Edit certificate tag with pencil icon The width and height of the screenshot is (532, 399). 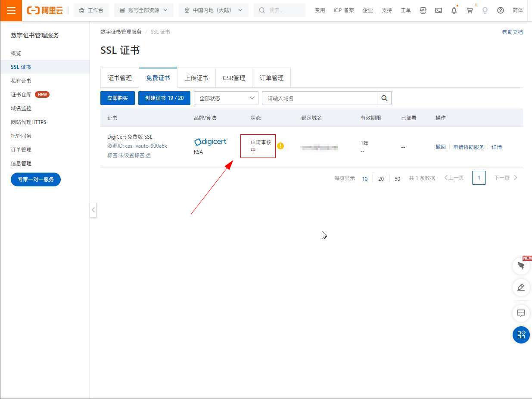tap(148, 155)
